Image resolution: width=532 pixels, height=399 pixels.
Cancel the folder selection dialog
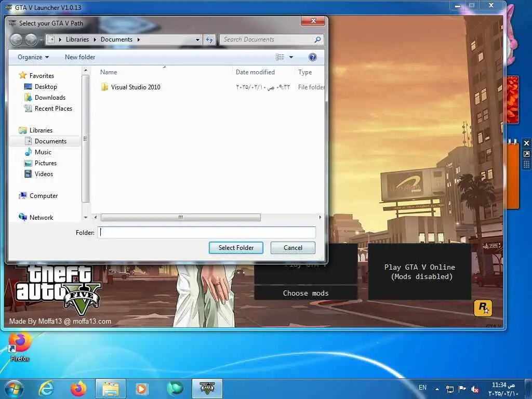[x=293, y=248]
